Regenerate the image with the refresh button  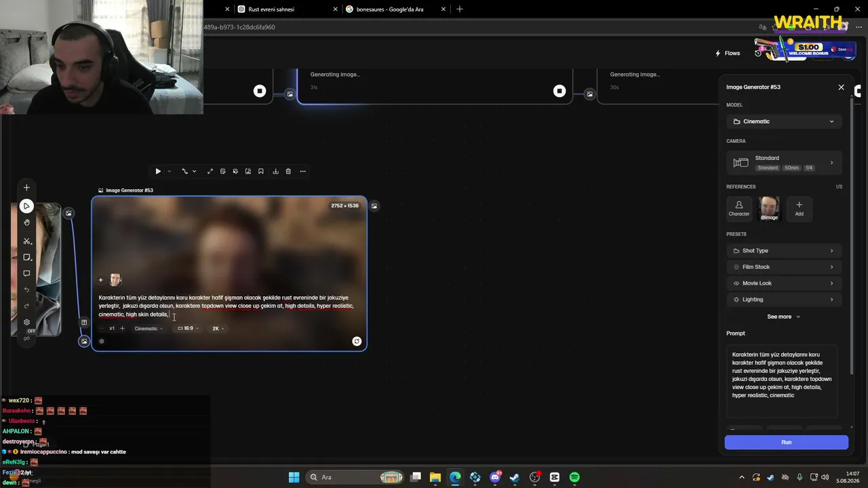pyautogui.click(x=357, y=342)
